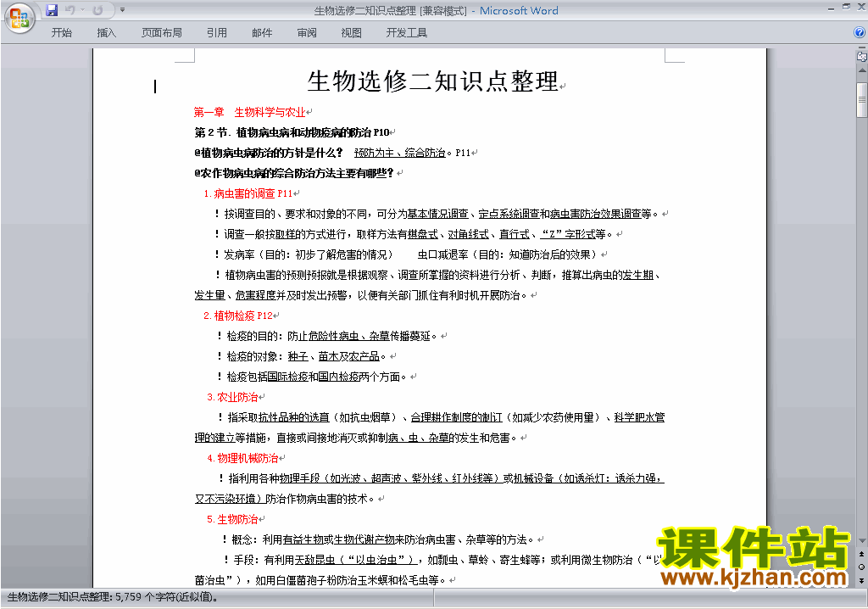Minimize the Microsoft Word window
This screenshot has width=868, height=609.
[831, 8]
